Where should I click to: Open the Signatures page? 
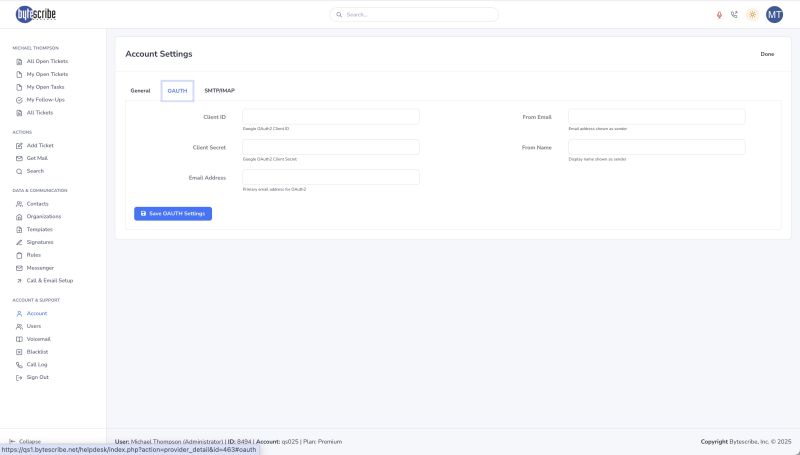pos(40,242)
